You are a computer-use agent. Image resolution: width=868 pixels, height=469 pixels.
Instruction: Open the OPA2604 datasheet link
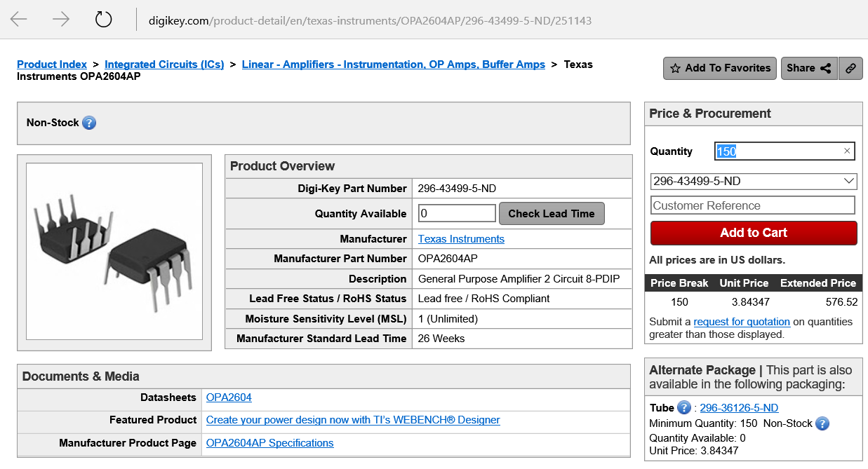[229, 397]
